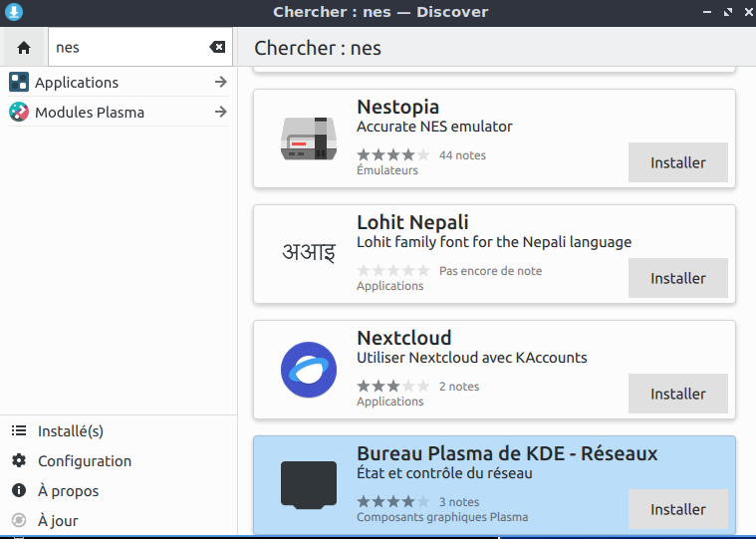Image resolution: width=756 pixels, height=539 pixels.
Task: Install Bureau Plasma de KDE - Réseaux
Action: tap(677, 509)
